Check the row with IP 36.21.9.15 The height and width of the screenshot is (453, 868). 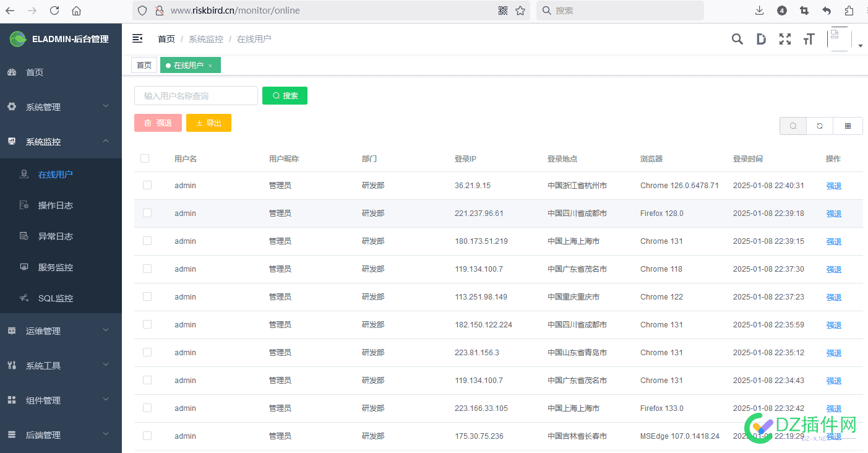[x=147, y=185]
